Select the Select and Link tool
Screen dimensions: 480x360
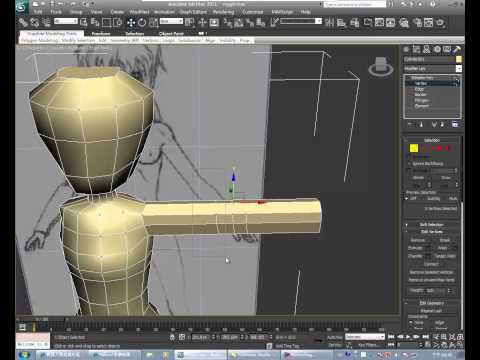[23, 23]
